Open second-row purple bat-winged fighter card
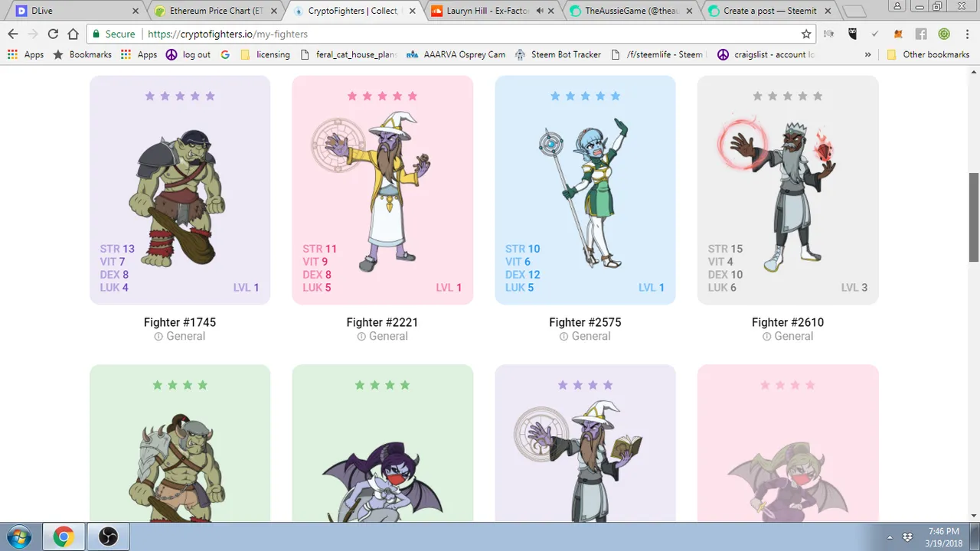This screenshot has width=980, height=551. [382, 444]
